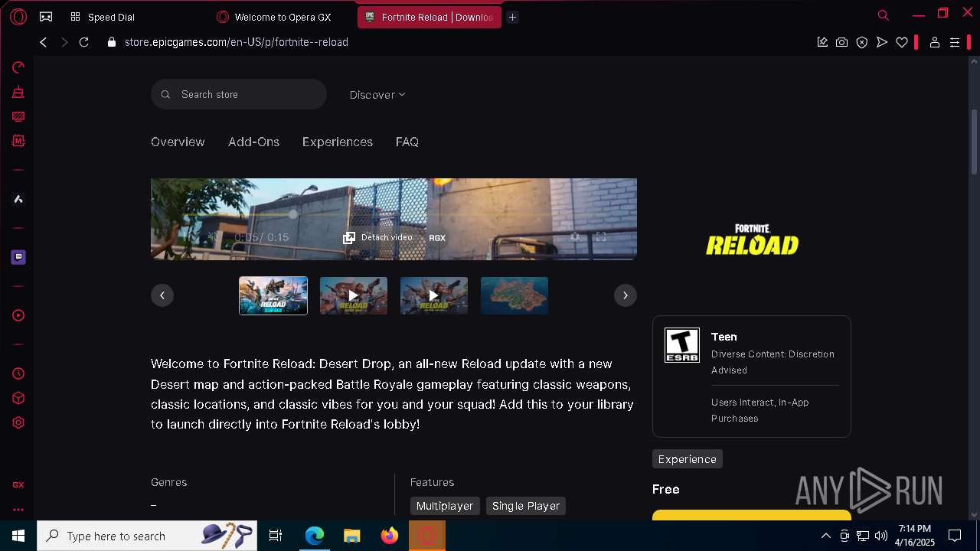980x551 pixels.
Task: Click the search-tabs magnifier icon
Action: pos(883,15)
